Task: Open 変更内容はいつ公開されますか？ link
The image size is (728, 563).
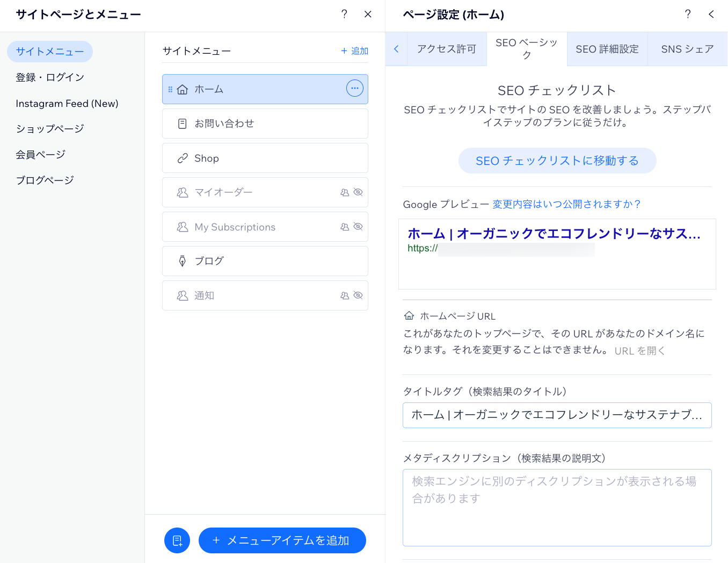Action: point(566,204)
